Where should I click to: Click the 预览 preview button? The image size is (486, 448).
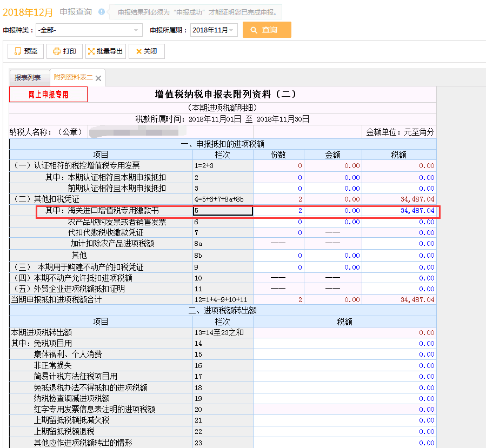26,51
